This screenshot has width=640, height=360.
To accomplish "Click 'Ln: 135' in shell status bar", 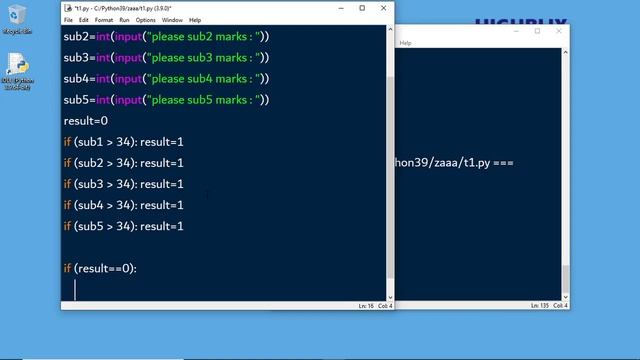I will click(540, 306).
